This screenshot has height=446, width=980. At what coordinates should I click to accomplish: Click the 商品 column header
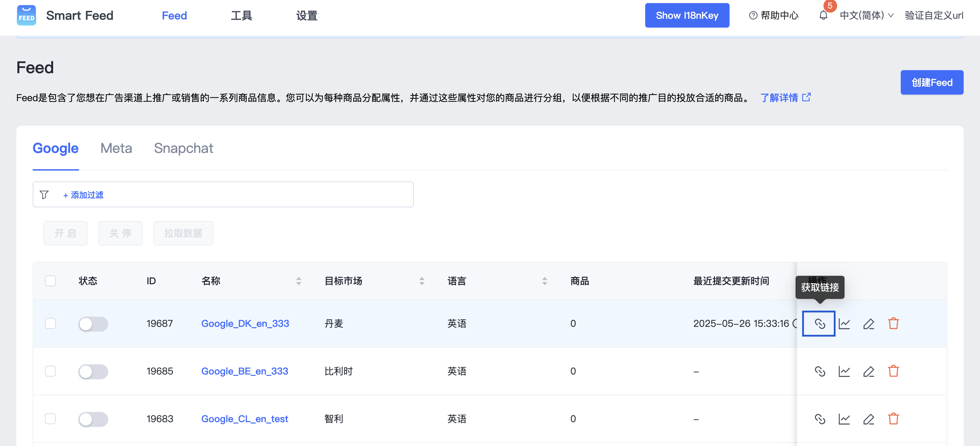[580, 281]
